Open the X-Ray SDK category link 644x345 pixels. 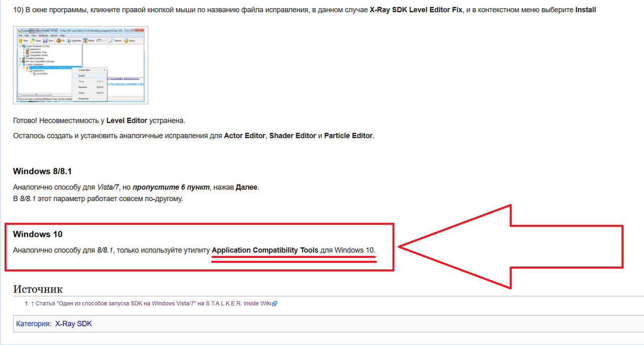click(x=73, y=324)
